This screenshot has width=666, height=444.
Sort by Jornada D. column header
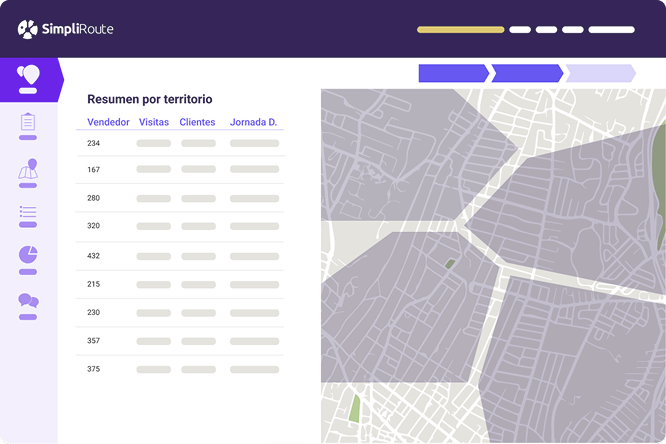pos(253,122)
